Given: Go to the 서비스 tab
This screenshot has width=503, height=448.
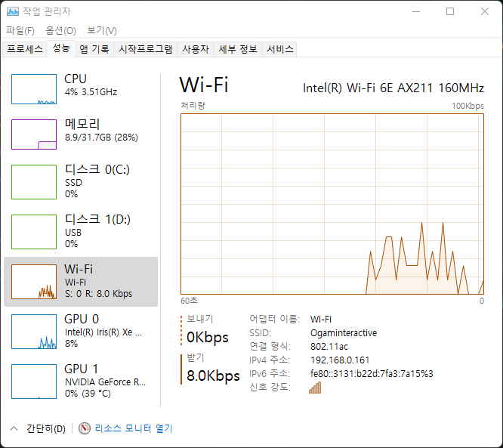Looking at the screenshot, I should [x=279, y=49].
